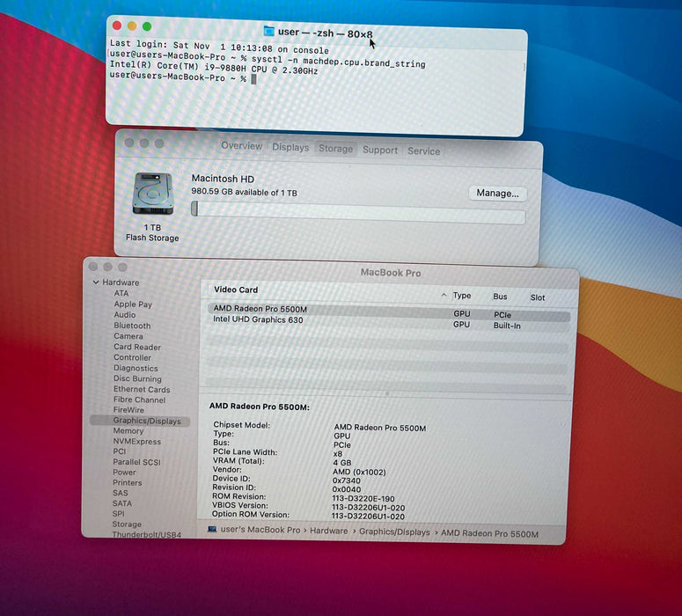Click the x8 PCIe Lane Width value
The image size is (682, 616).
338,454
